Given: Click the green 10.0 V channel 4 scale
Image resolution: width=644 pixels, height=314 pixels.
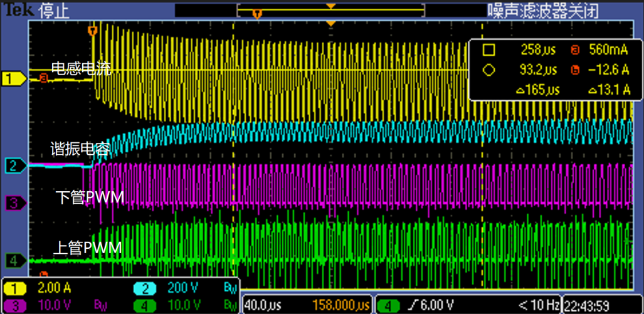Looking at the screenshot, I should coord(184,305).
